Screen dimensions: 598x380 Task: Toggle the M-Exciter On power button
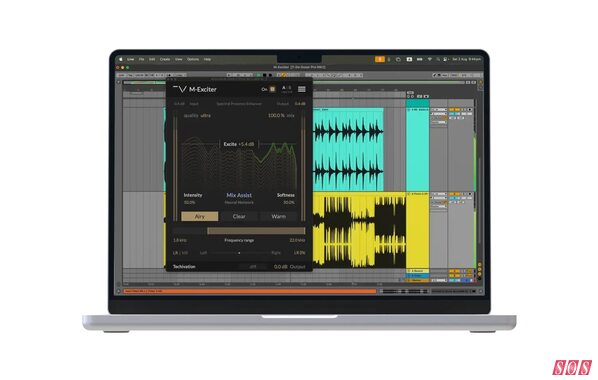point(273,89)
